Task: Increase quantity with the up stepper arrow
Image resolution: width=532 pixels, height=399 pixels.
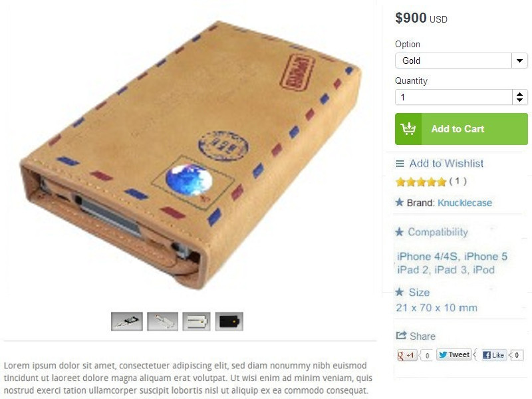Action: [x=519, y=94]
